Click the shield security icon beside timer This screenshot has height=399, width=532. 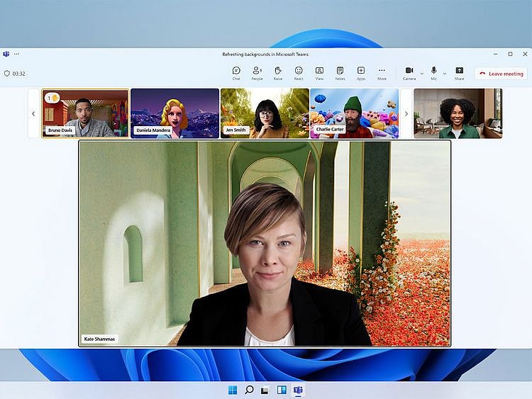(x=7, y=73)
